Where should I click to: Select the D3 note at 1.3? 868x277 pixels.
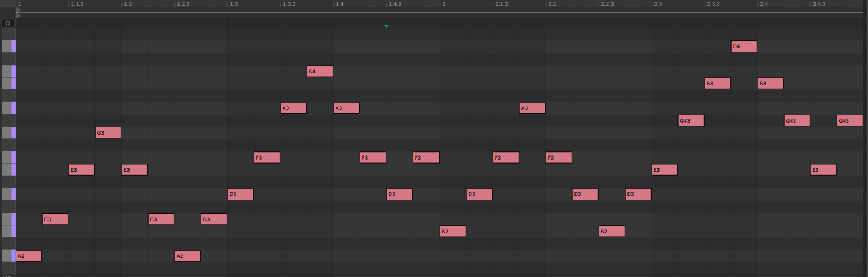(x=241, y=194)
